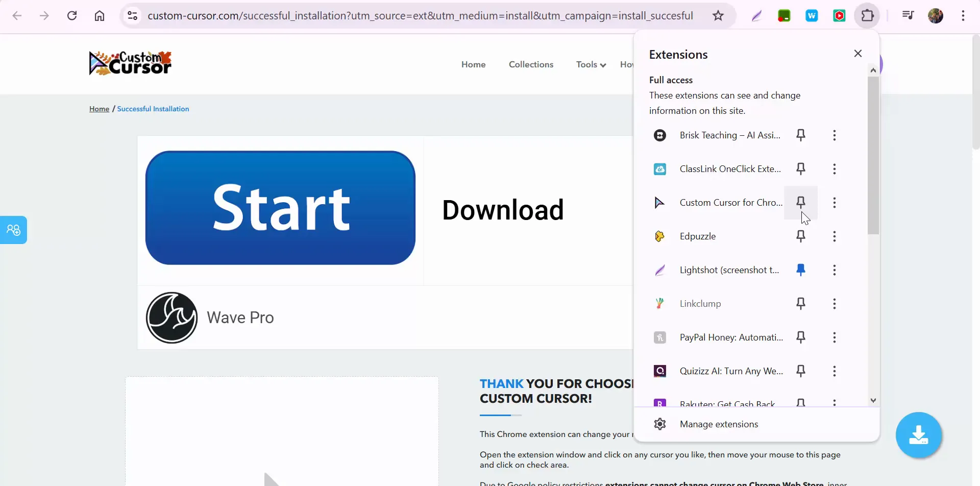Click the blue Start download banner
980x486 pixels.
[x=280, y=208]
